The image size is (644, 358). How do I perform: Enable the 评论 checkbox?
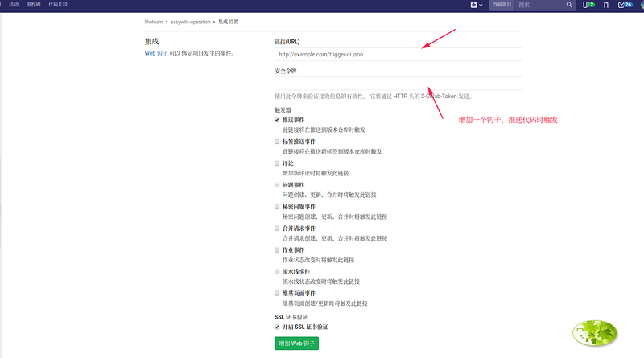pos(277,163)
